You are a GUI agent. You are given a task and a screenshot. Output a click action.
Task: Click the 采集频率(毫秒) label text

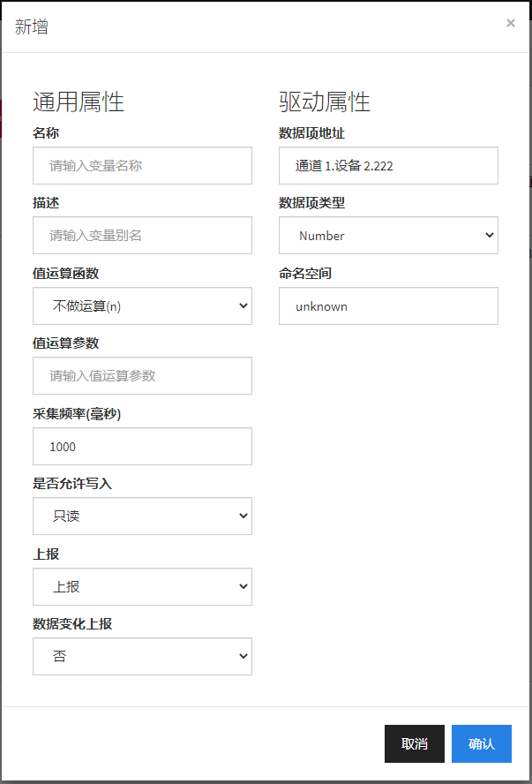point(76,413)
